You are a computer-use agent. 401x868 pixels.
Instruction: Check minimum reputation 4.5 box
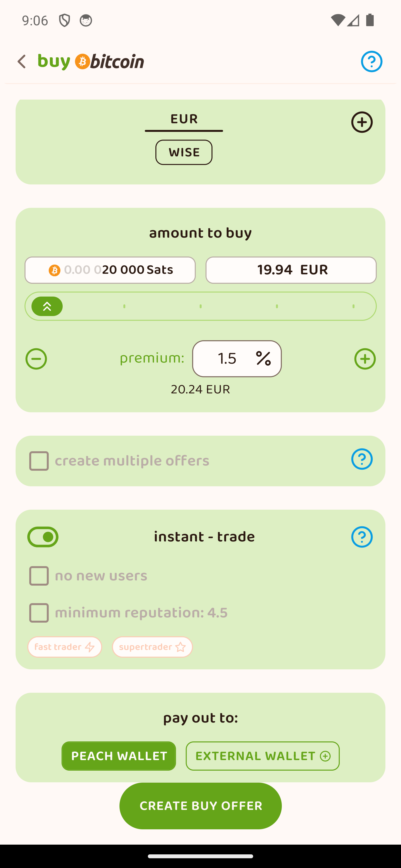[x=39, y=613]
